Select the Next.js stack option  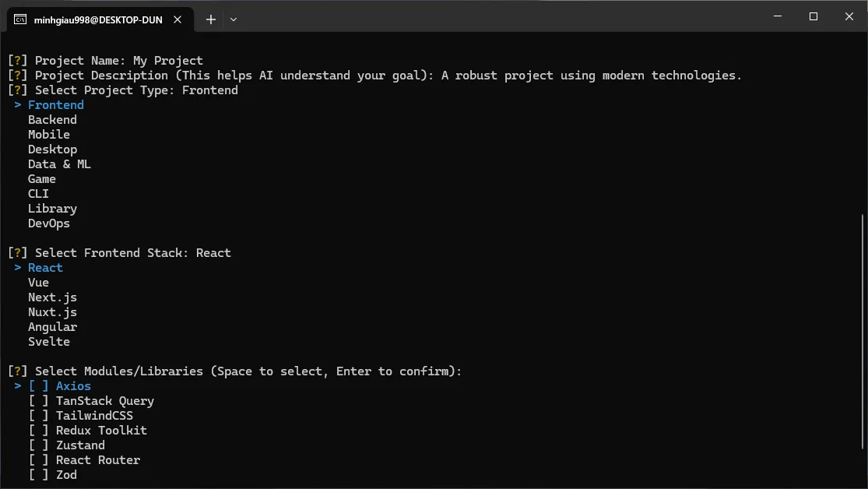pos(52,297)
